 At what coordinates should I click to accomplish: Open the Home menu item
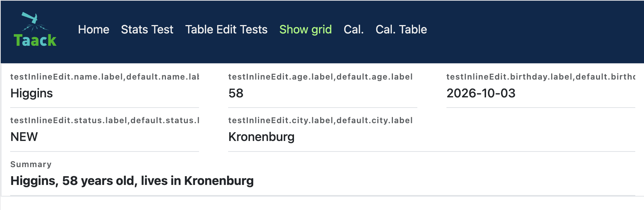(x=94, y=29)
